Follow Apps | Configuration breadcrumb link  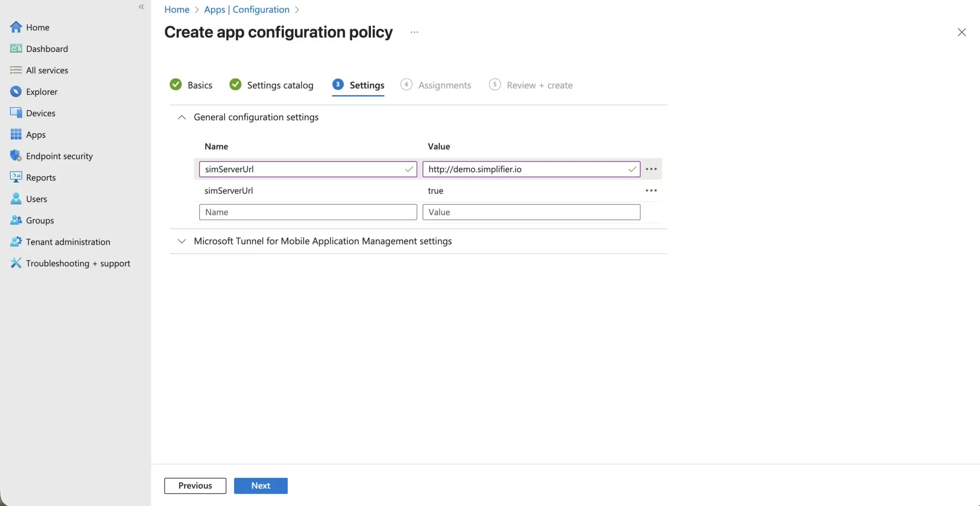coord(247,10)
